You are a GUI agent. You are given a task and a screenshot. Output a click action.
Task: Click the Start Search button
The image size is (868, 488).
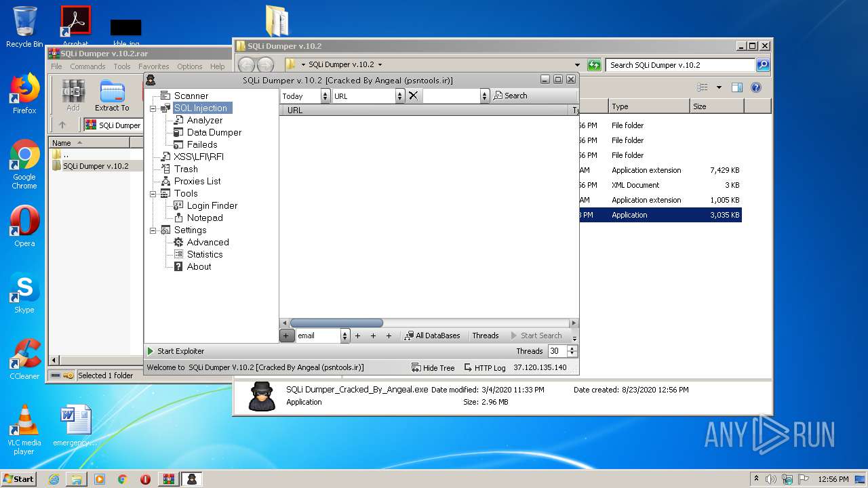click(x=536, y=335)
